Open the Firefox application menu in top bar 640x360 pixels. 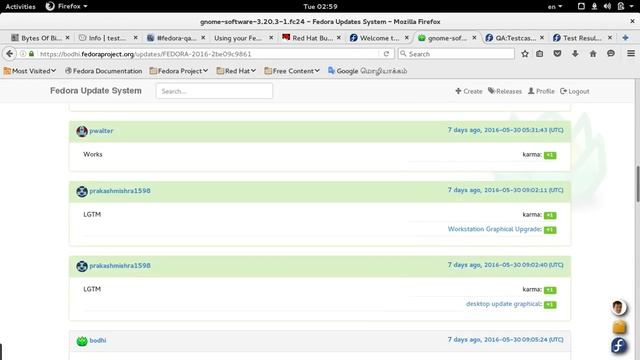pos(67,6)
